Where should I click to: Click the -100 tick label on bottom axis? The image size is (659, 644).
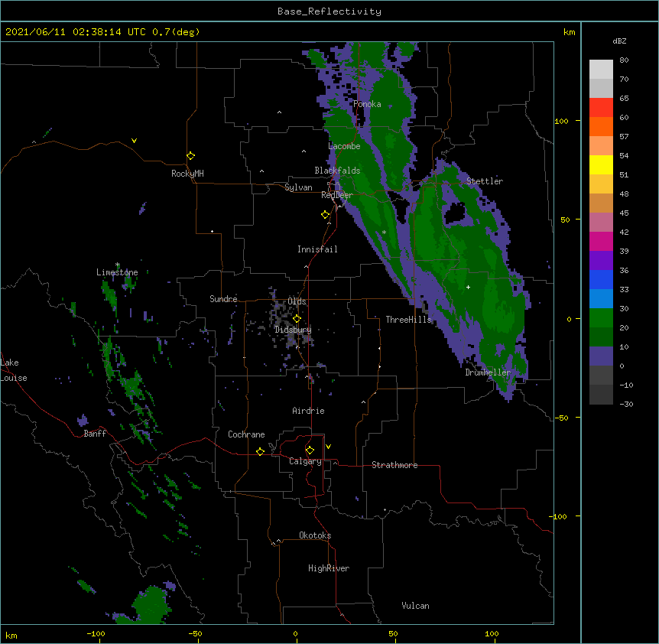click(96, 634)
